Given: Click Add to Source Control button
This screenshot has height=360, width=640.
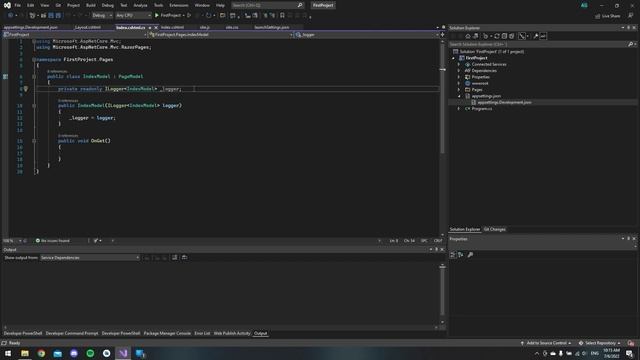Looking at the screenshot, I should point(546,343).
